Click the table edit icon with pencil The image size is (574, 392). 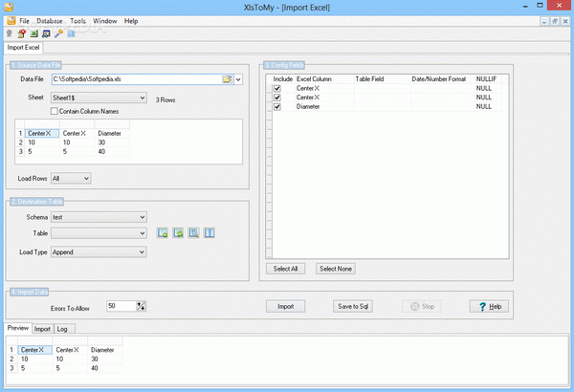tap(193, 232)
